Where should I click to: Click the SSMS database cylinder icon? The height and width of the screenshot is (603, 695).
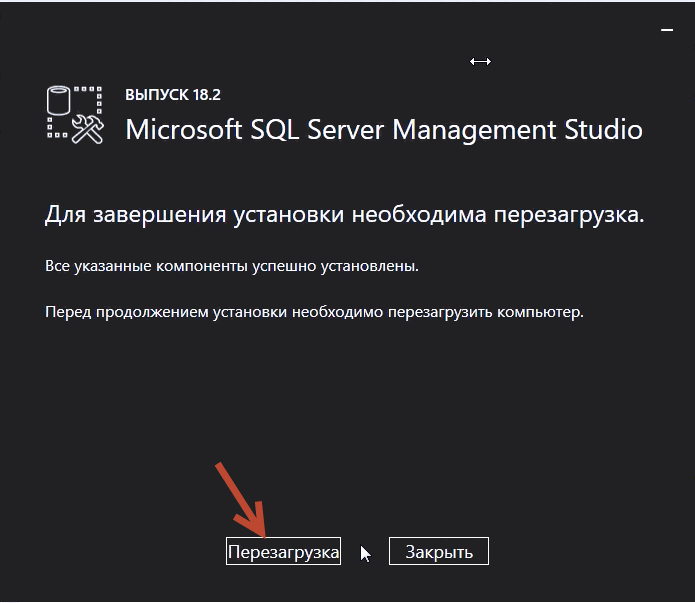point(59,100)
